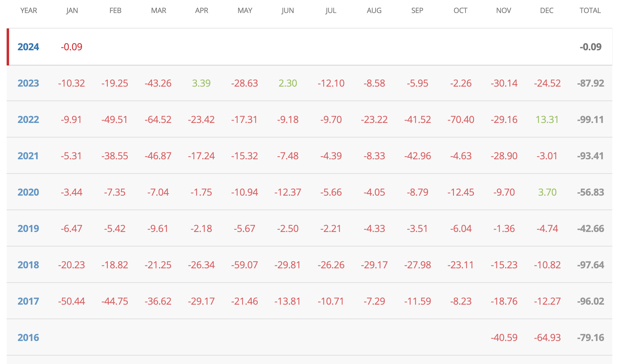Image resolution: width=622 pixels, height=364 pixels.
Task: Click the 2021 year link
Action: coord(28,156)
